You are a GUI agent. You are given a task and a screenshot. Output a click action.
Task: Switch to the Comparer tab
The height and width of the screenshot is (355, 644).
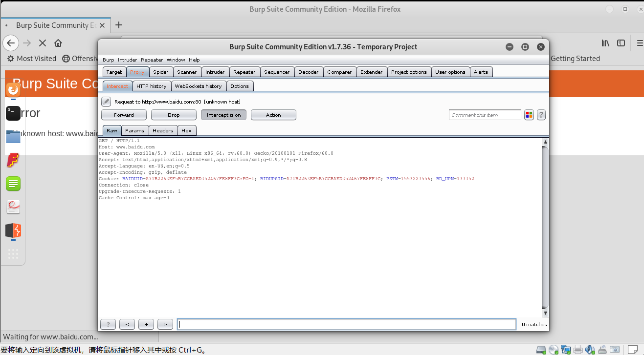tap(339, 72)
